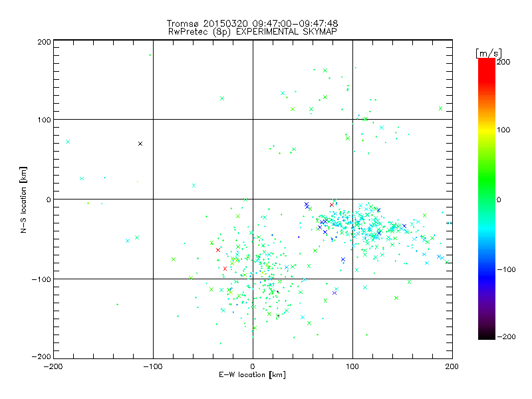Click the '[m/s]' colorbar unit label
Viewport: 532px width, 399px height.
tap(489, 53)
